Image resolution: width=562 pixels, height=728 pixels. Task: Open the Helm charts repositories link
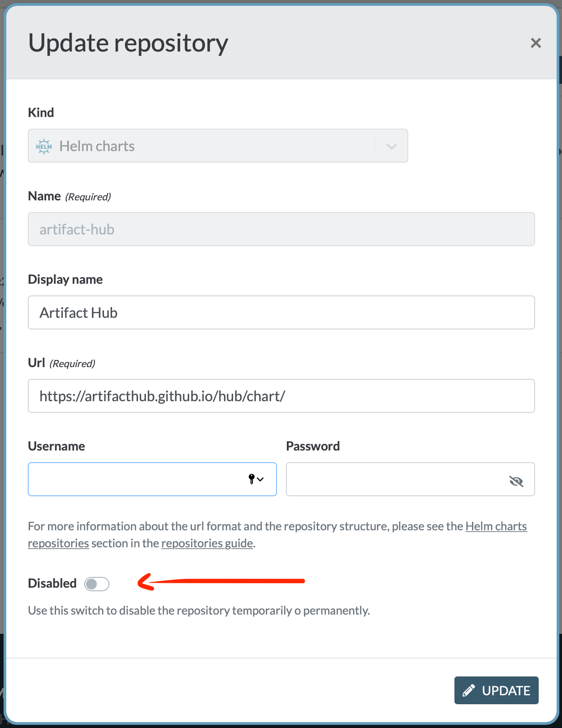click(x=496, y=526)
